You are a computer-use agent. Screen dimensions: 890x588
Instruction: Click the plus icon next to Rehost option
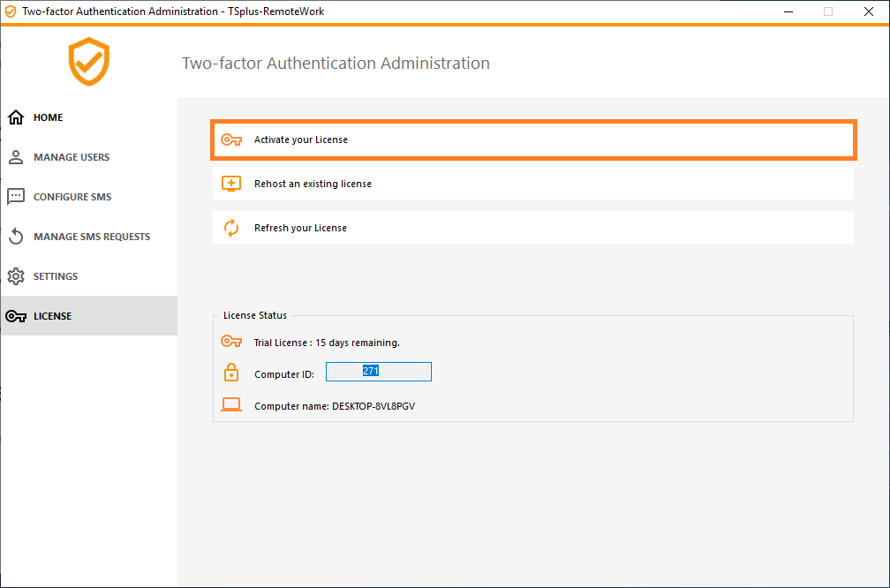point(230,183)
